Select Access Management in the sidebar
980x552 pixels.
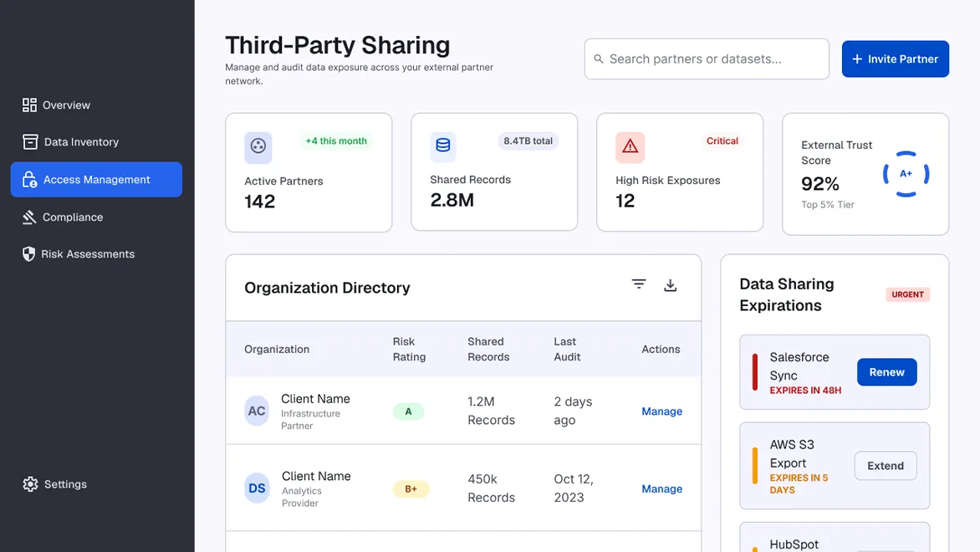pyautogui.click(x=96, y=180)
